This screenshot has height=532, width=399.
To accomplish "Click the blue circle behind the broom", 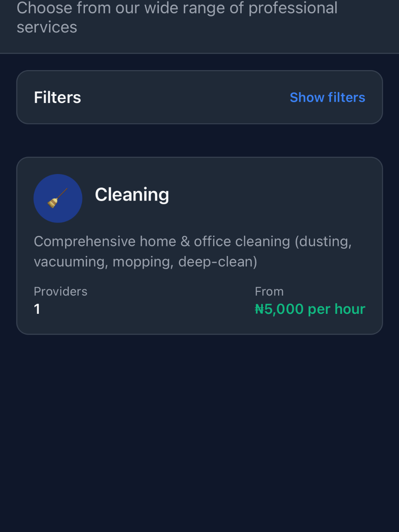I will coord(58,198).
